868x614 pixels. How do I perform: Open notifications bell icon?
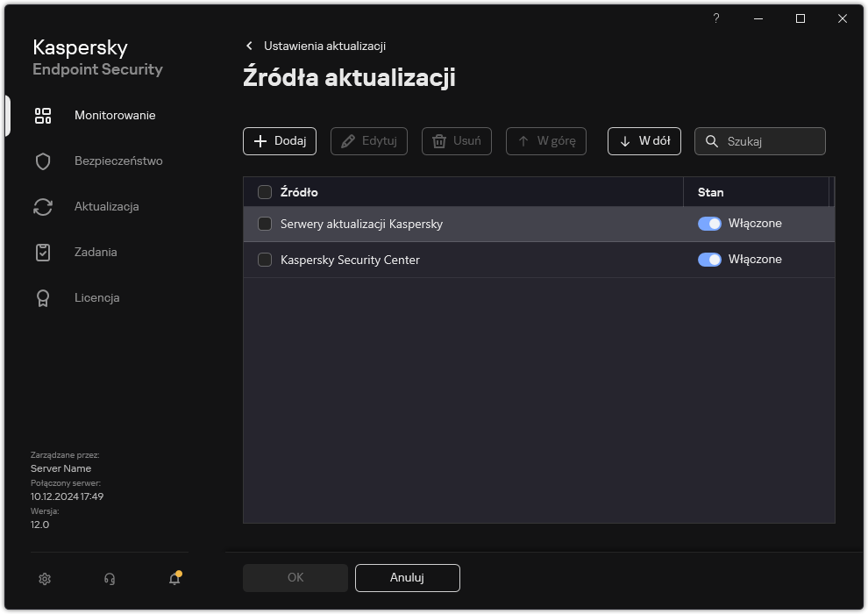tap(174, 579)
